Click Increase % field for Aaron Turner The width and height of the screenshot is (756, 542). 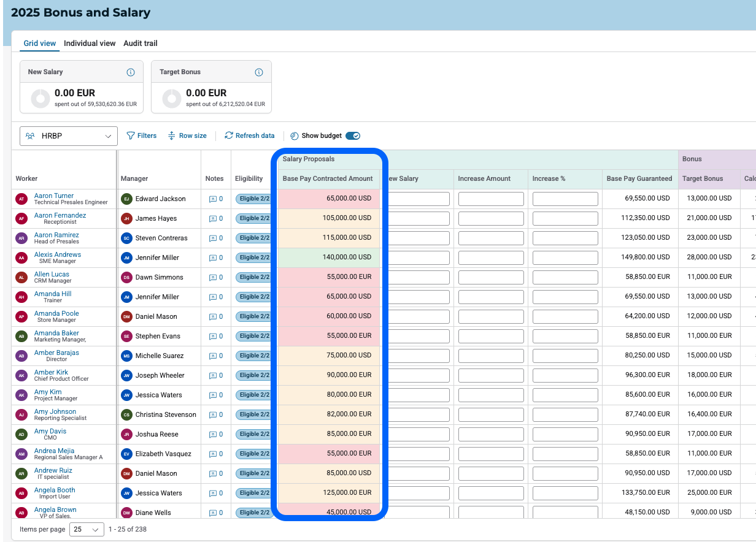pyautogui.click(x=565, y=199)
